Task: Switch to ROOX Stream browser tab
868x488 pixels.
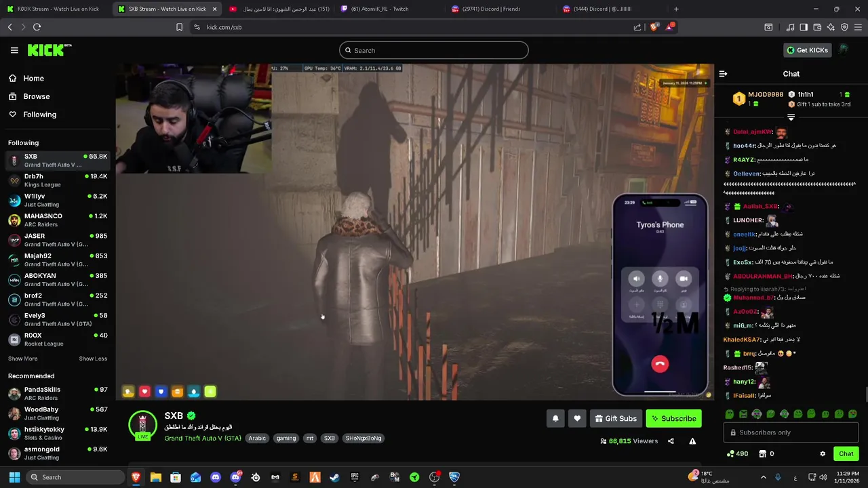Action: pyautogui.click(x=54, y=9)
